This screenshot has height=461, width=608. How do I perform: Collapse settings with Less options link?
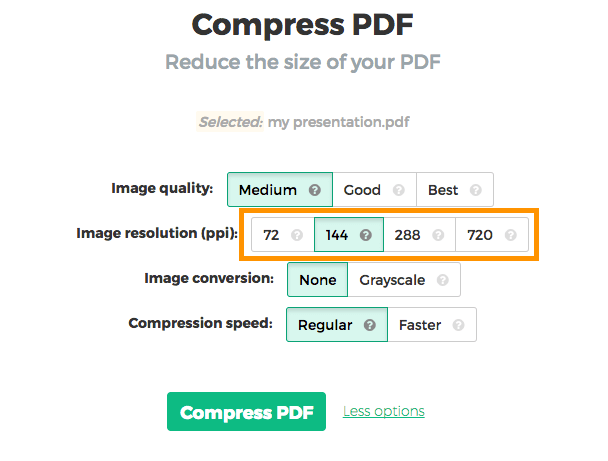click(383, 411)
